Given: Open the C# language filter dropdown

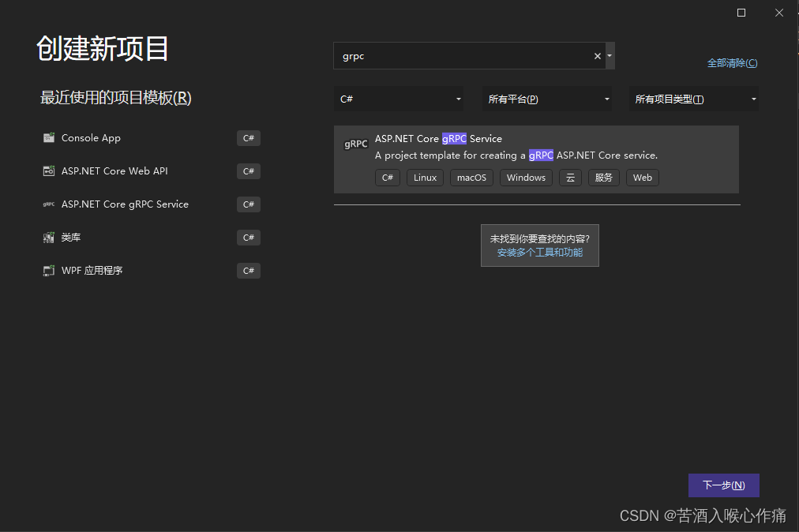Looking at the screenshot, I should (x=399, y=99).
